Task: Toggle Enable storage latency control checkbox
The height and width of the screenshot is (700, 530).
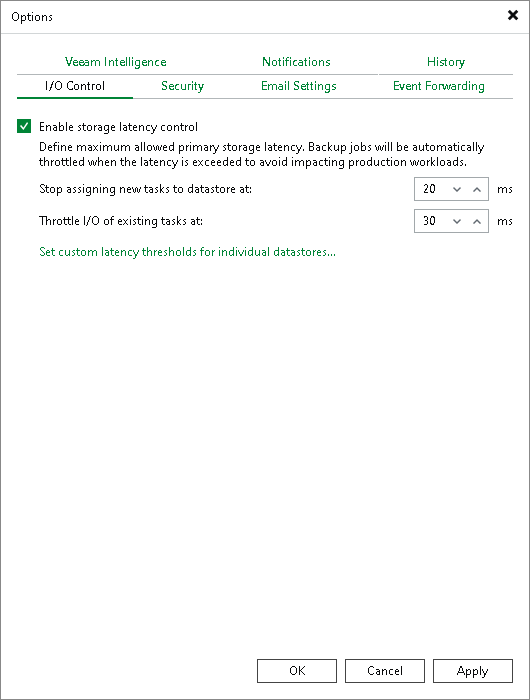Action: point(24,126)
